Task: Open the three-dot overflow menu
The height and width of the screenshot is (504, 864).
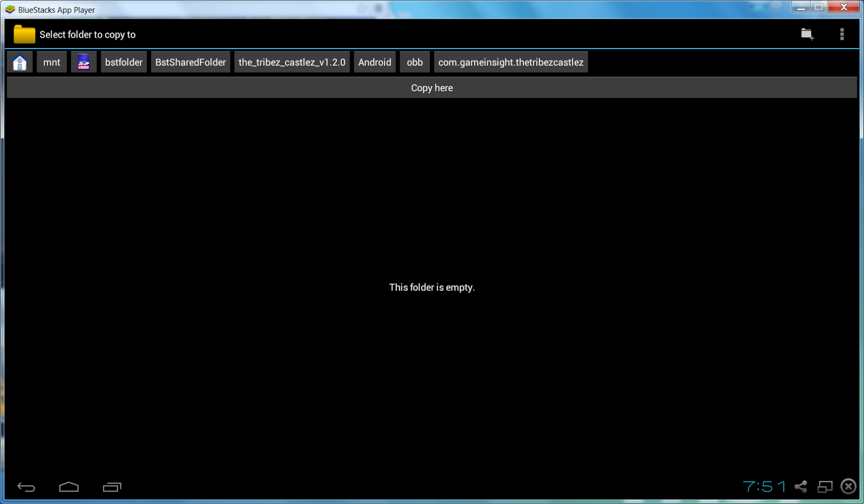Action: [842, 35]
